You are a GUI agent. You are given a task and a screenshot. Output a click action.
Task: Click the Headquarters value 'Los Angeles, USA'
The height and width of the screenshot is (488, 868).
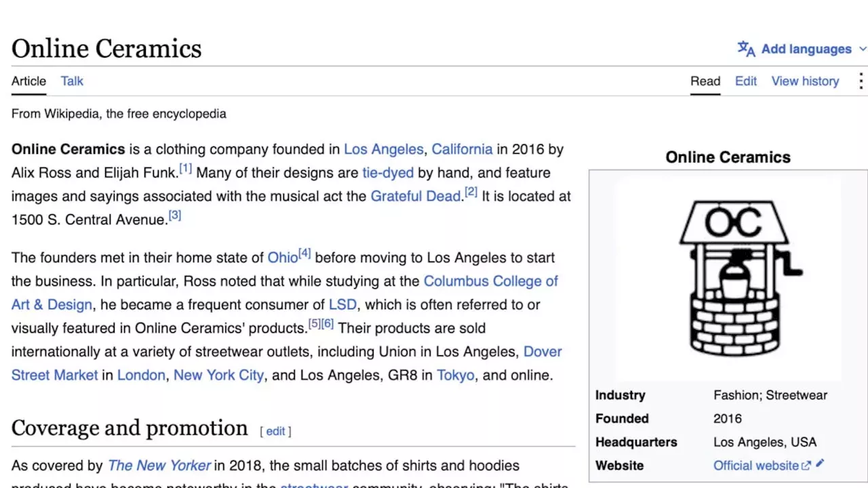765,442
